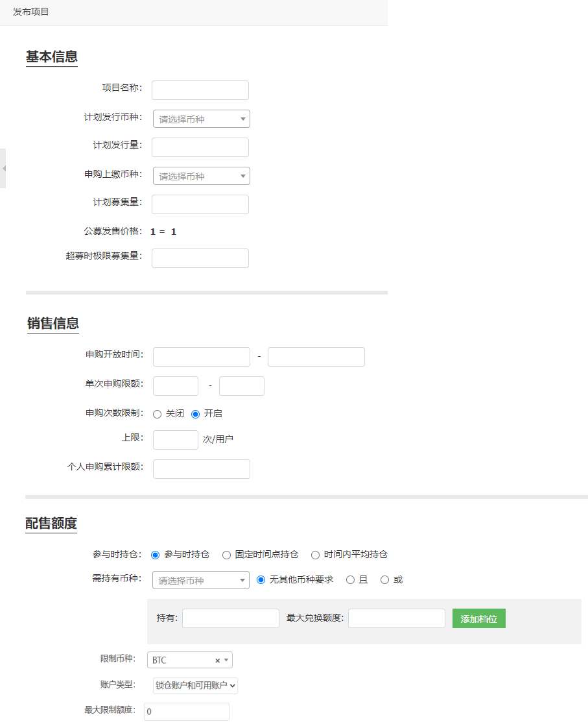Choose the 固定时间点持仓 option

coord(226,555)
